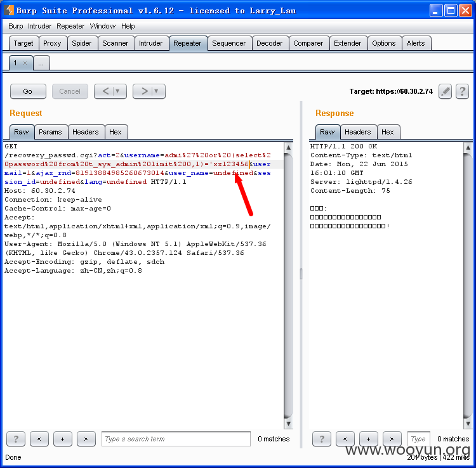Edit target with the pencil icon

pos(445,91)
